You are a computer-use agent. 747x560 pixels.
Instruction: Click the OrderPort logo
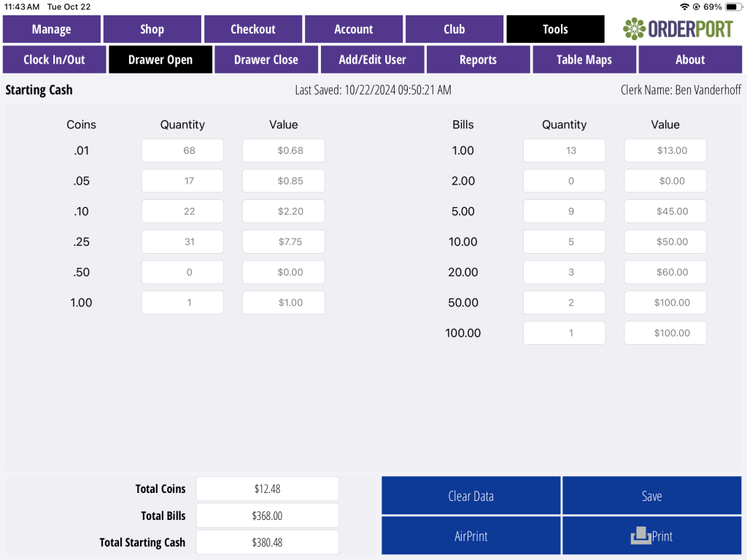[678, 29]
